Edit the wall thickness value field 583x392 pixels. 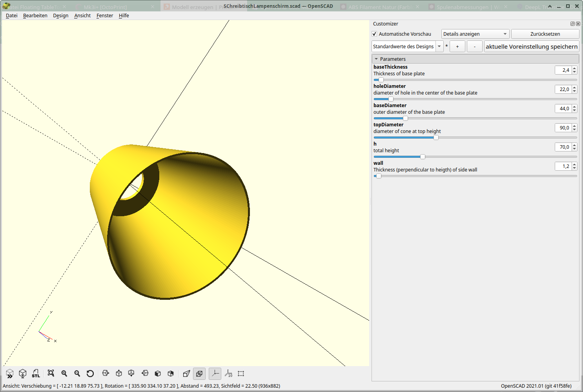[x=564, y=166]
